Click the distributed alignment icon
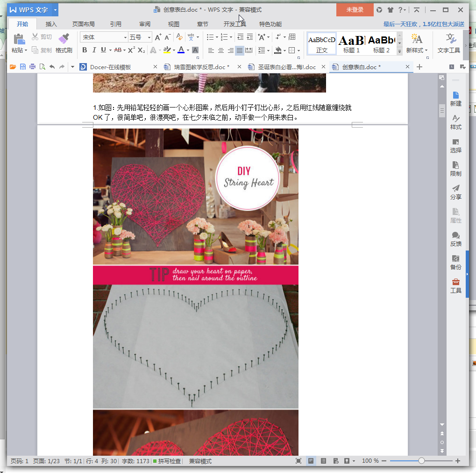The height and width of the screenshot is (473, 476). point(249,50)
